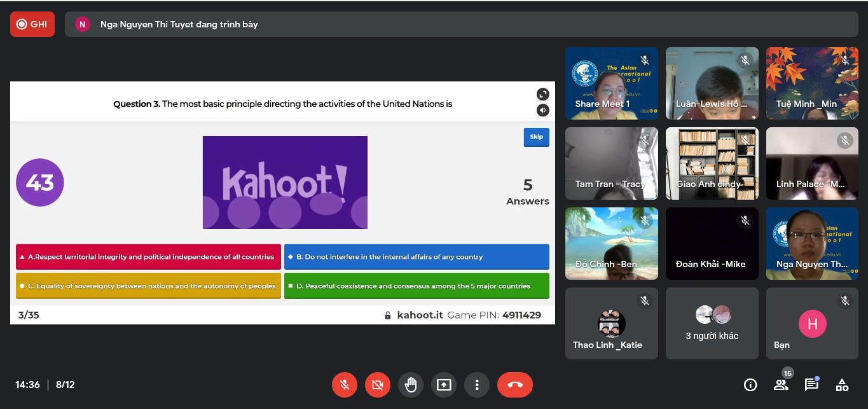Click the presenter avatar N in banner

[82, 24]
